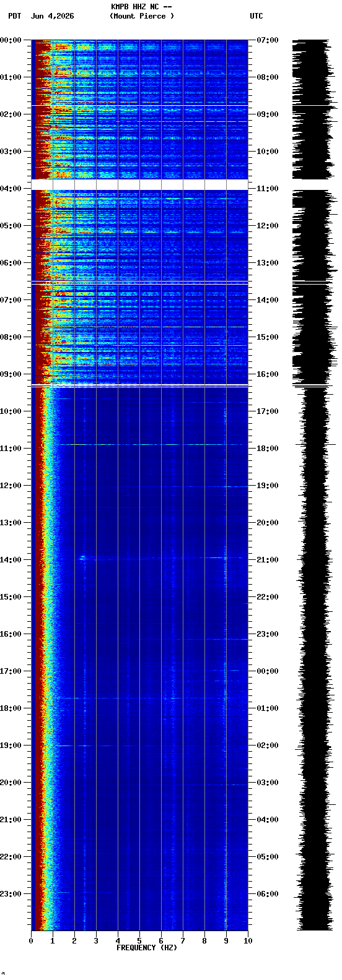Click frequency tick label '6'
The image size is (342, 980).
tap(161, 941)
